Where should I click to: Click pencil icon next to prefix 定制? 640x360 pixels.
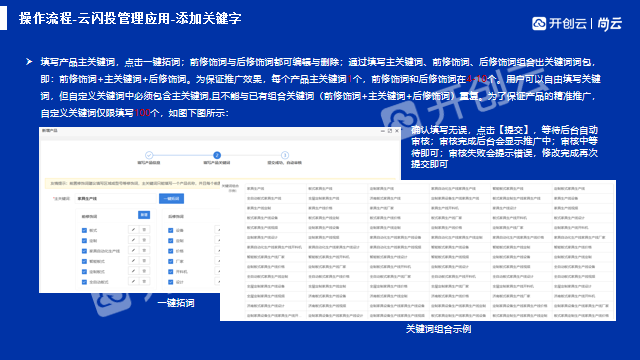133,240
